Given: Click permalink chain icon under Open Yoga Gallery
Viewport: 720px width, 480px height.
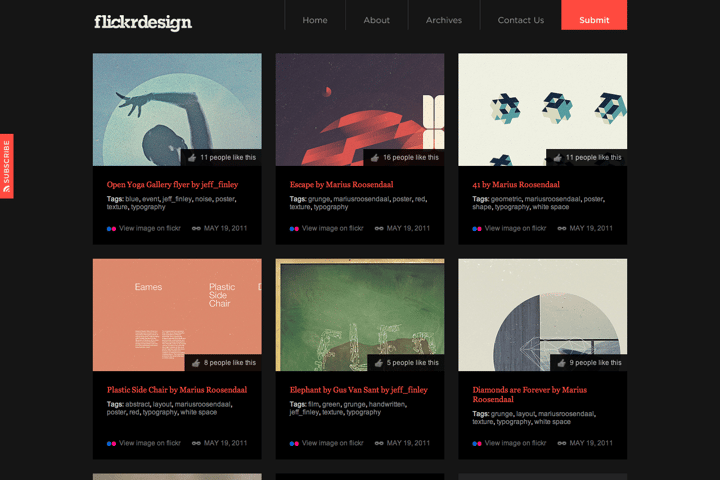Looking at the screenshot, I should click(196, 228).
